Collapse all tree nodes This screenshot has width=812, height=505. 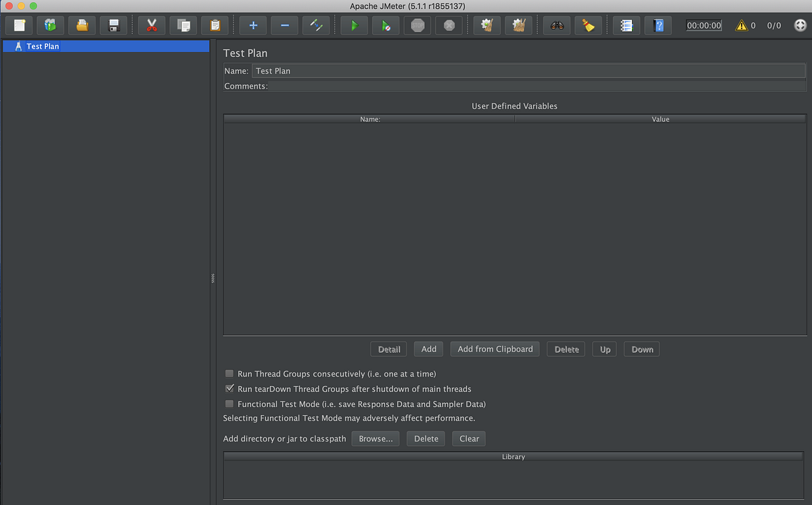point(284,25)
